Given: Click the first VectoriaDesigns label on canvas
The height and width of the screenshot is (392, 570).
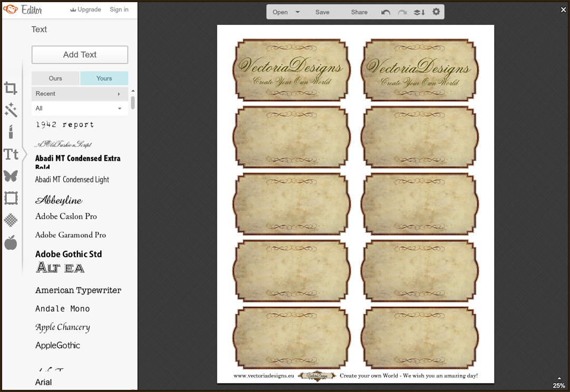Looking at the screenshot, I should [292, 70].
